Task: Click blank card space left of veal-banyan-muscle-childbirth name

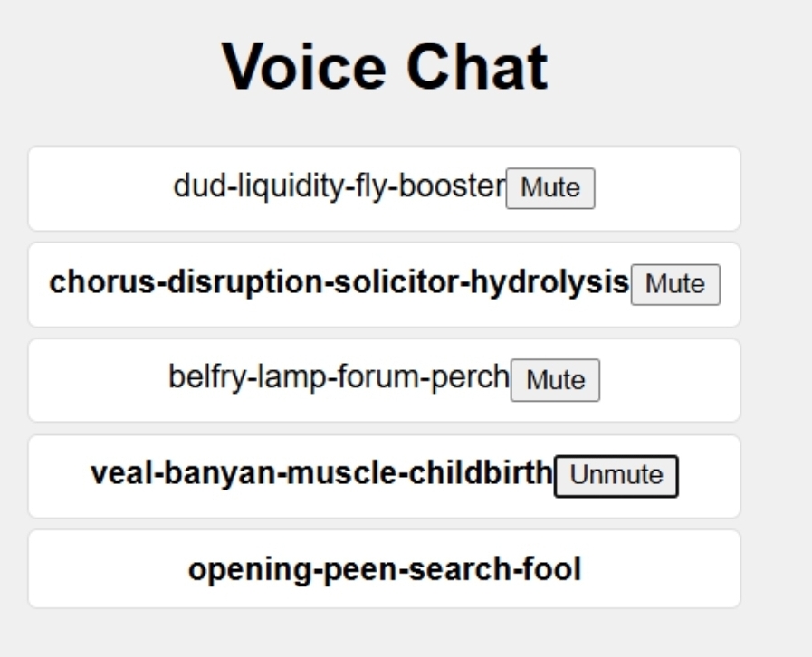Action: (59, 476)
